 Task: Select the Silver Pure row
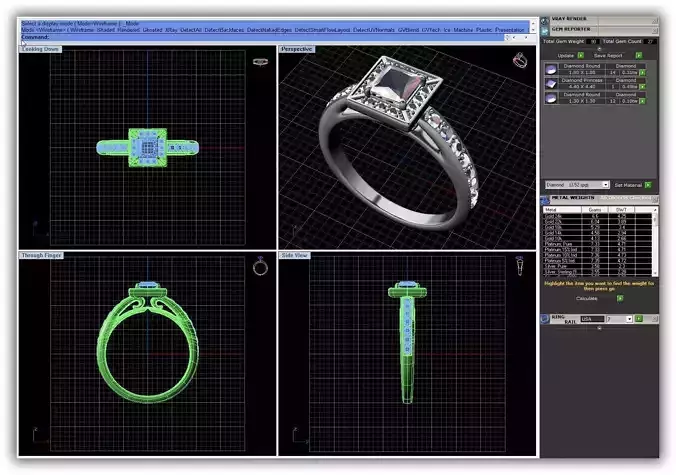[x=598, y=266]
